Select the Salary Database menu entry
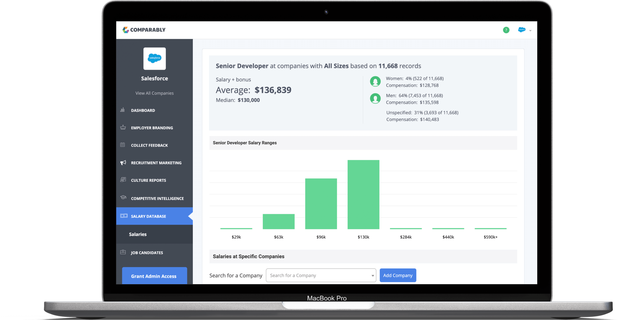The image size is (644, 320). click(x=148, y=216)
